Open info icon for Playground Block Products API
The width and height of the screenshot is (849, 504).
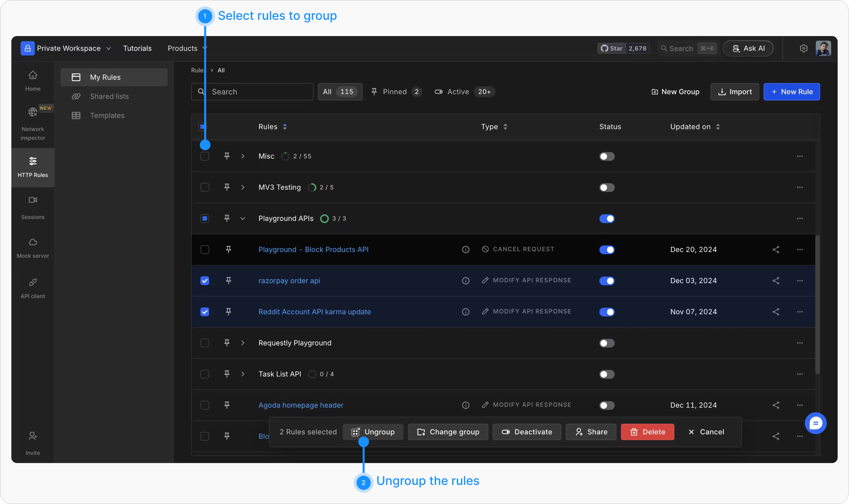point(466,250)
